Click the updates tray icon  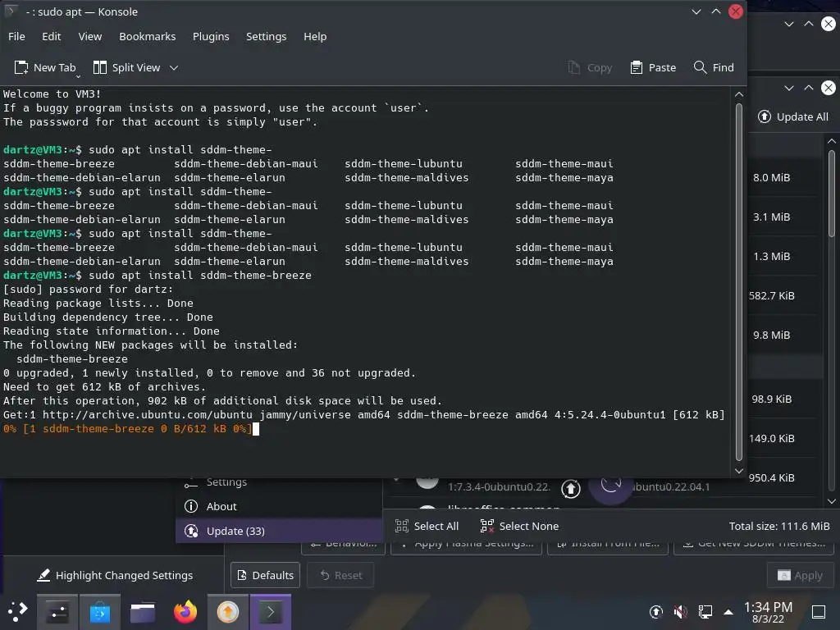655,612
